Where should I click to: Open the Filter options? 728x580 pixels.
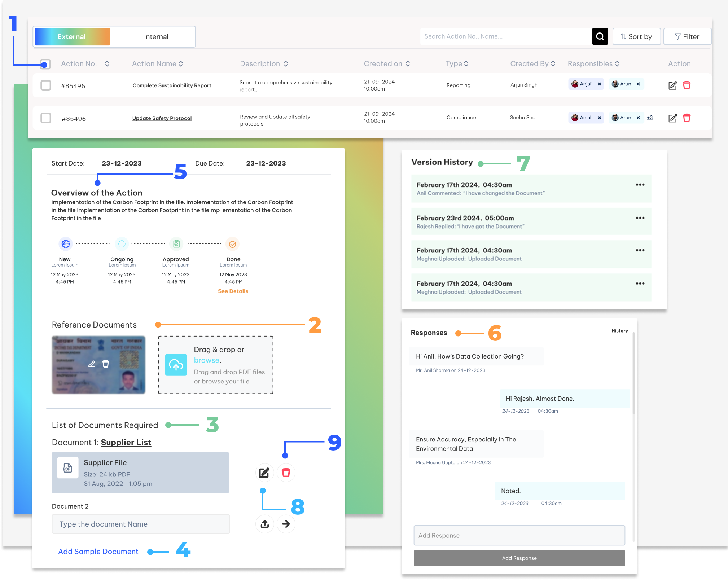[687, 36]
